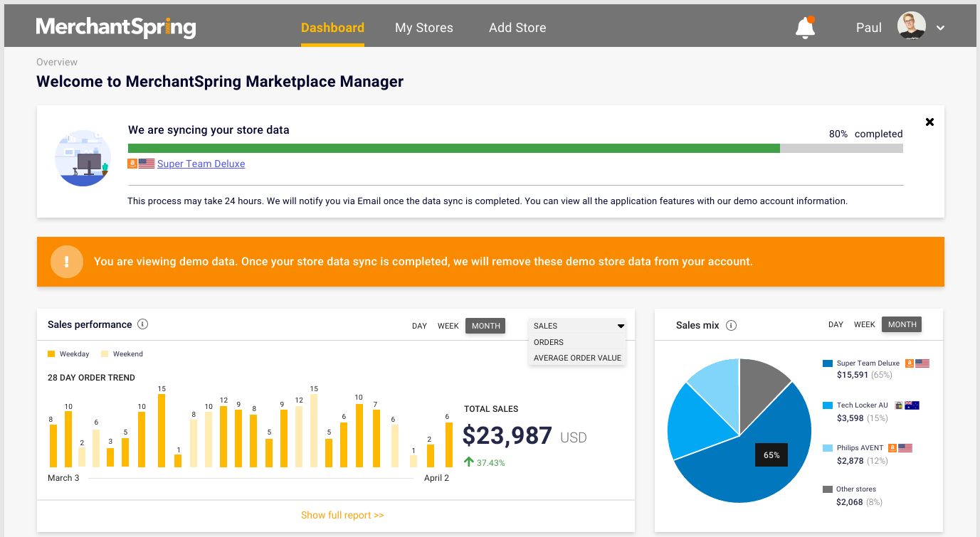Viewport: 980px width, 537px height.
Task: Click the warning icon in demo data banner
Action: tap(67, 261)
